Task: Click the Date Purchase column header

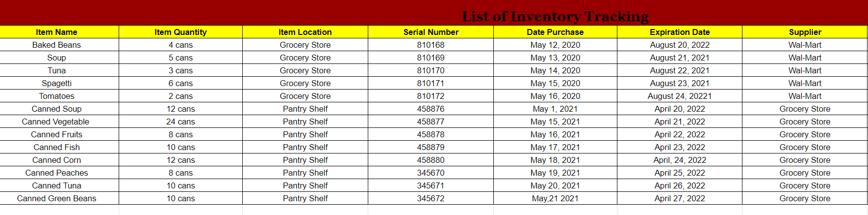Action: (x=555, y=32)
